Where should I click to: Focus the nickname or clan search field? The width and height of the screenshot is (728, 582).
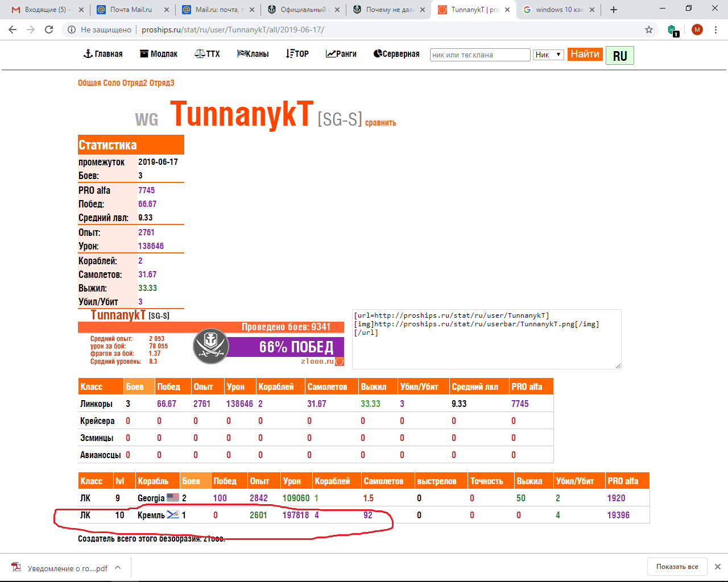pyautogui.click(x=480, y=55)
